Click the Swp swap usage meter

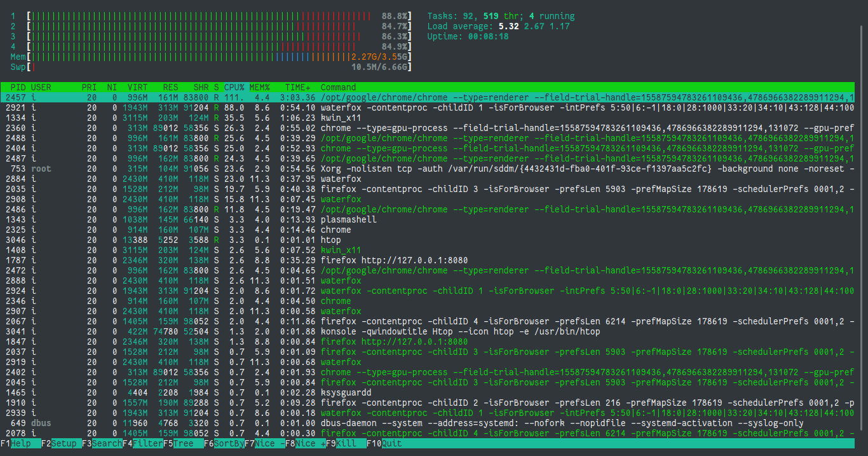coord(210,67)
